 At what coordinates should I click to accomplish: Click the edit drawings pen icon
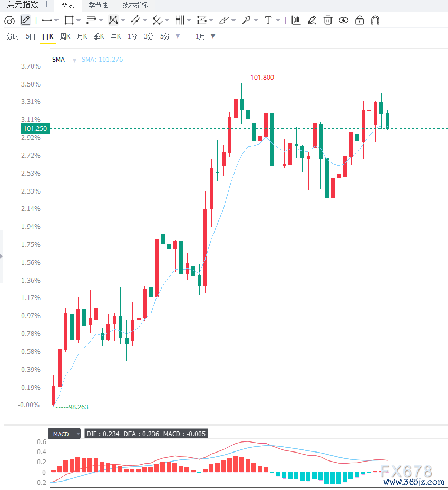coord(311,21)
